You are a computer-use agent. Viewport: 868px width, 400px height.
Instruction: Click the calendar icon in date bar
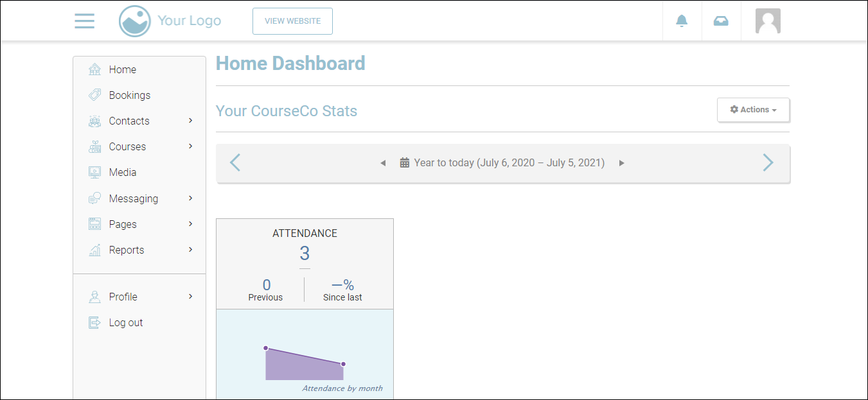tap(405, 163)
